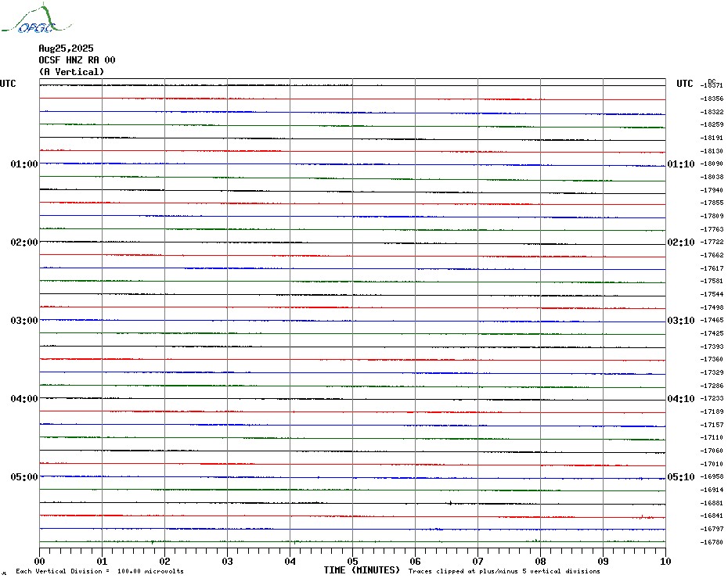Click the 02:10 time label

681,242
